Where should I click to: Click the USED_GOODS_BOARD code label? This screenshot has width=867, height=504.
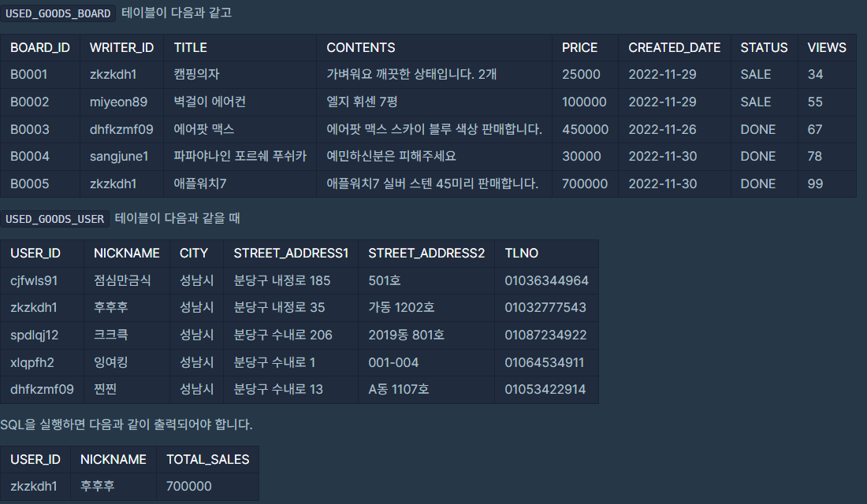58,13
